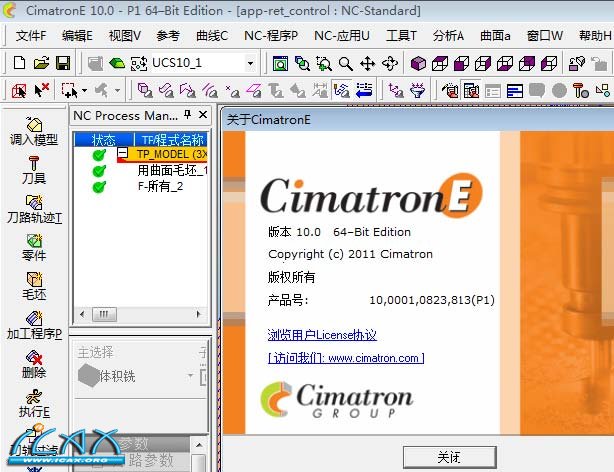Click the 加工程序 procedure icon
Image resolution: width=614 pixels, height=472 pixels.
pos(33,319)
